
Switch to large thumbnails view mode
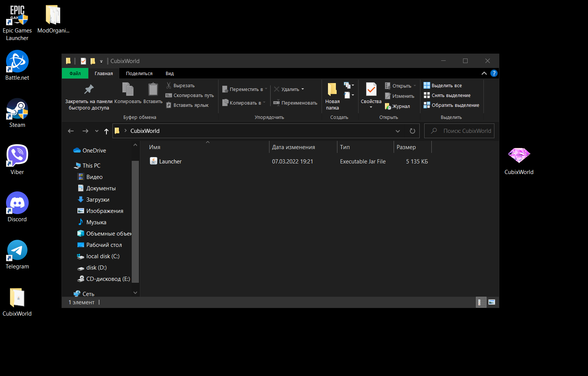[x=491, y=302]
